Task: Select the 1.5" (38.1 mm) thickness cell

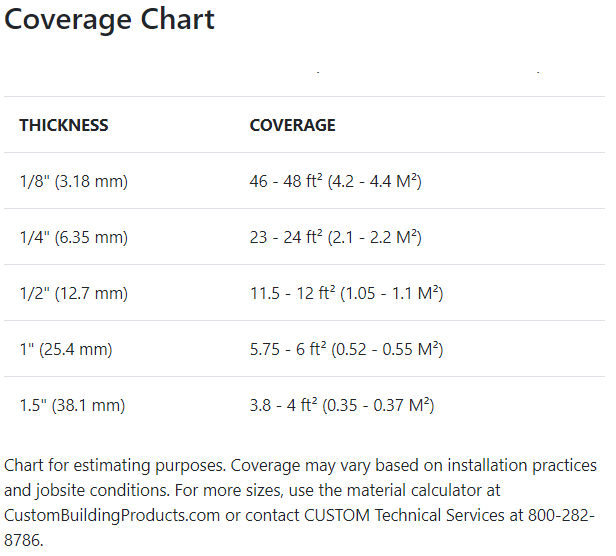Action: (72, 406)
